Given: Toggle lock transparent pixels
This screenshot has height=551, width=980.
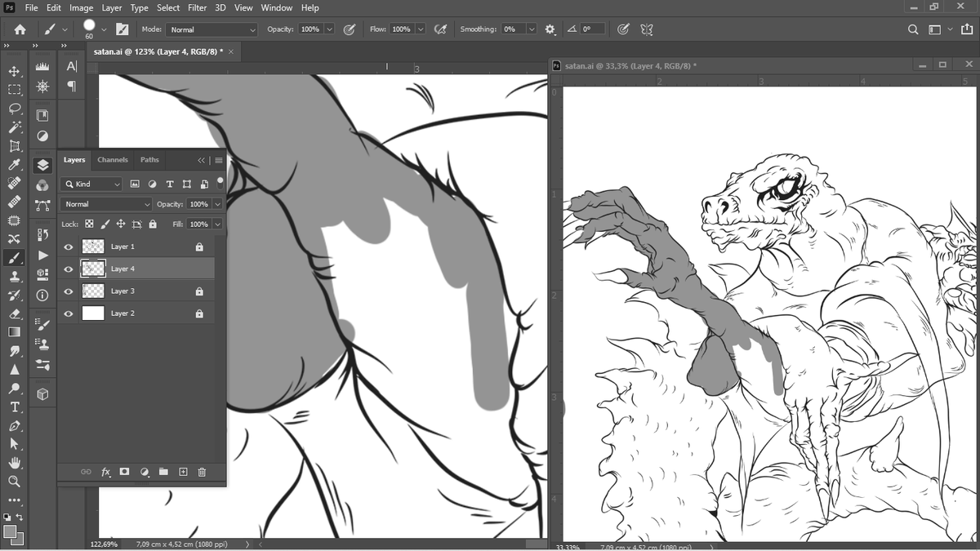Looking at the screenshot, I should [89, 224].
